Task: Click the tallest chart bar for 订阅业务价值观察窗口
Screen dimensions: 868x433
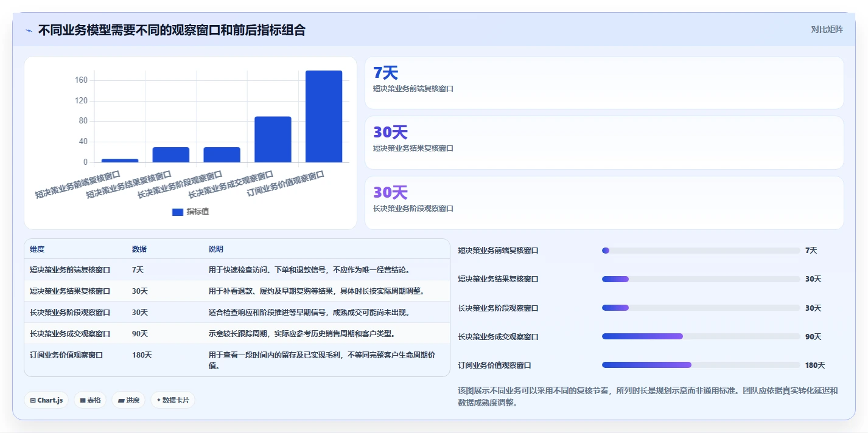Action: [x=324, y=116]
